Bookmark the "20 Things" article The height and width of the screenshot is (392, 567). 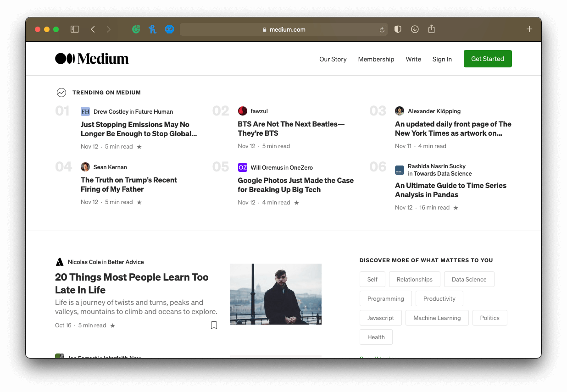pos(214,325)
